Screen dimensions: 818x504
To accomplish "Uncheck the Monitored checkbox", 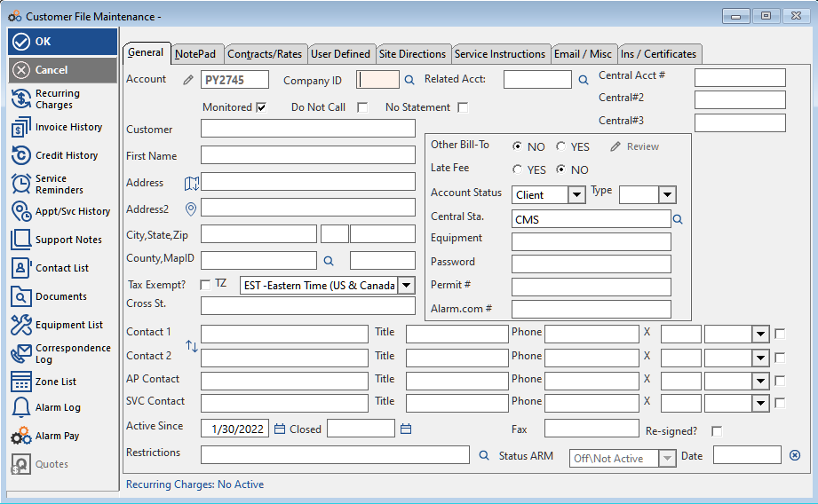I will point(261,107).
